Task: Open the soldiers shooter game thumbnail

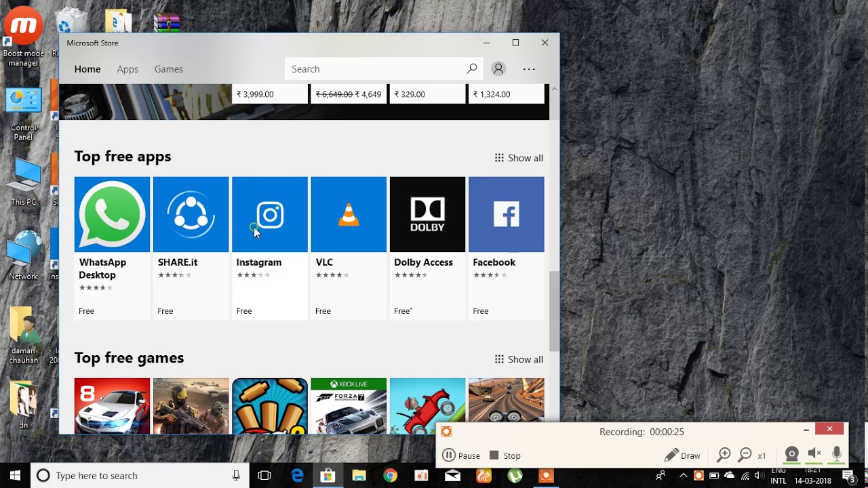Action: point(191,406)
